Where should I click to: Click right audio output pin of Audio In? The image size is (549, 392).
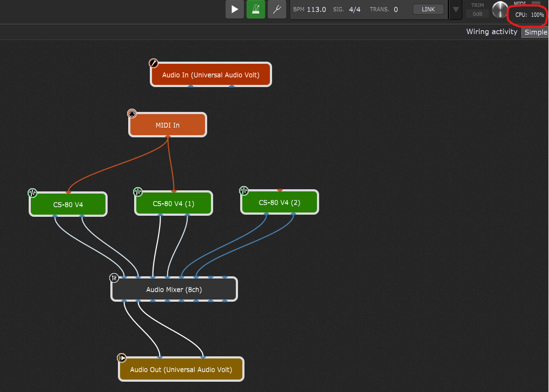[x=232, y=86]
